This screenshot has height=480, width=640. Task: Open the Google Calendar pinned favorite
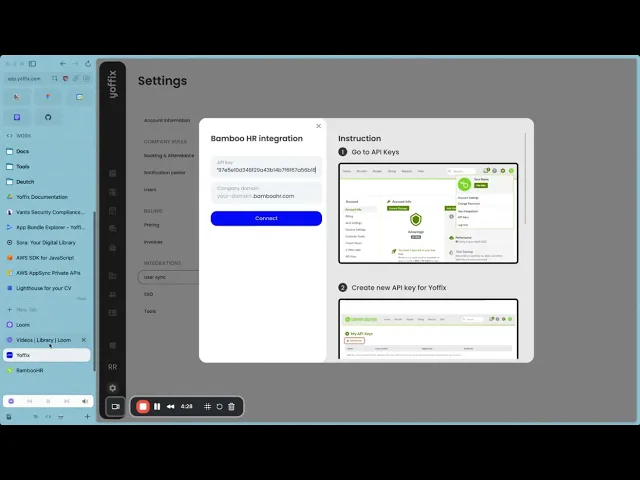click(x=79, y=97)
